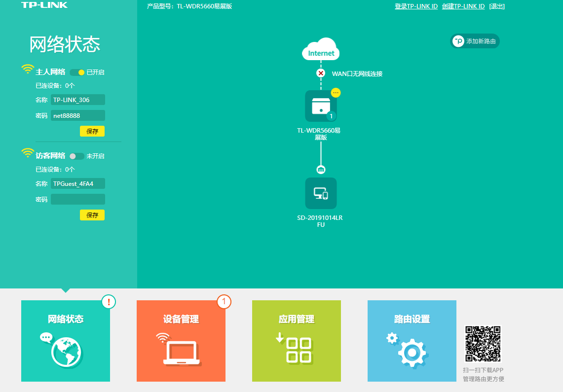The image size is (563, 392).
Task: Disable the 主人网络 host network toggle
Action: 77,72
